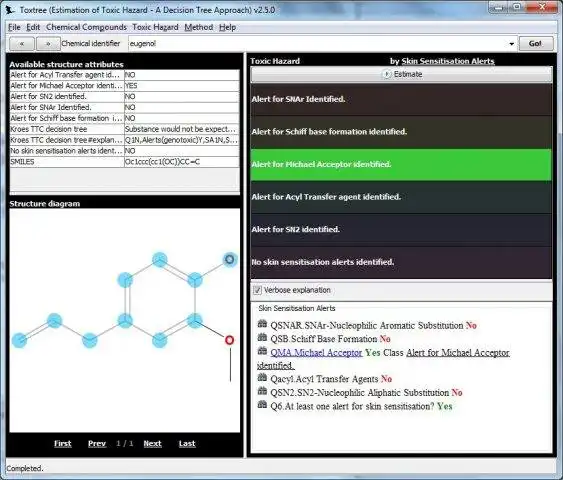Click the icon beside Qacyl.Acyl Transfer Agents
Screen dimensions: 563x480
262,378
